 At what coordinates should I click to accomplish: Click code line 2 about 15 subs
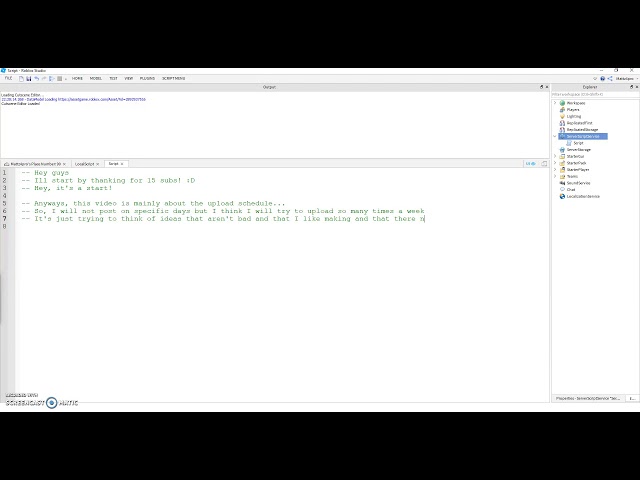tap(108, 180)
